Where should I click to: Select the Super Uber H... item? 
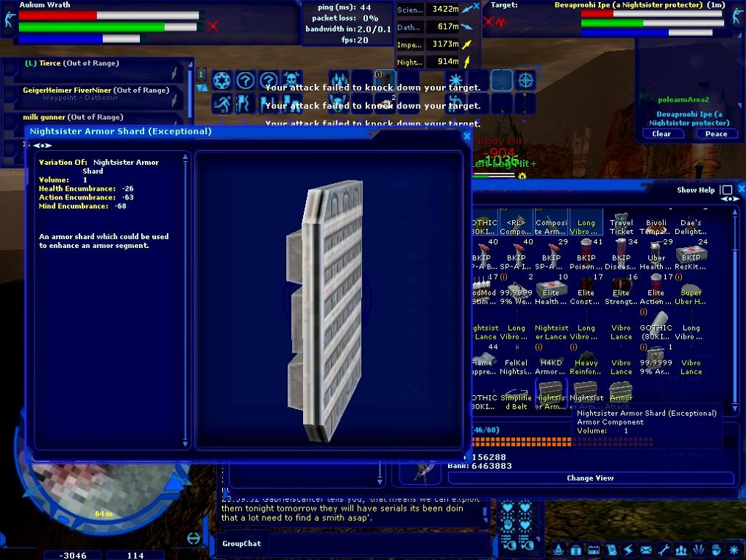pos(691,293)
